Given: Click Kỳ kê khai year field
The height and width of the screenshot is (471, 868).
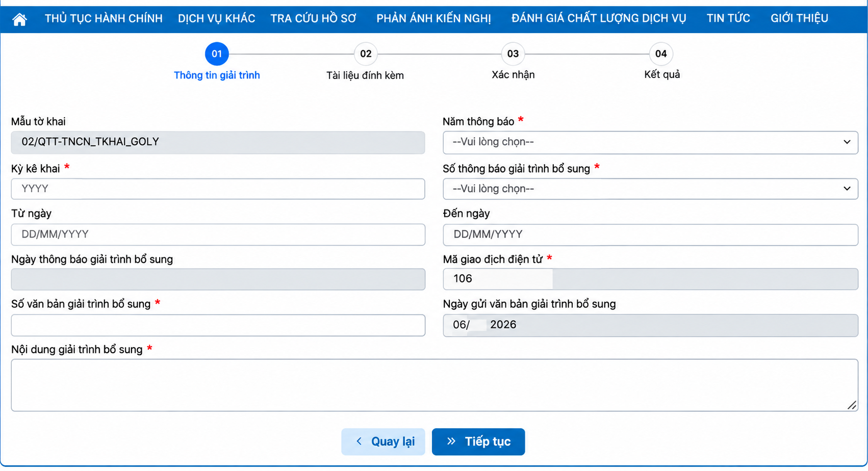Looking at the screenshot, I should (218, 189).
